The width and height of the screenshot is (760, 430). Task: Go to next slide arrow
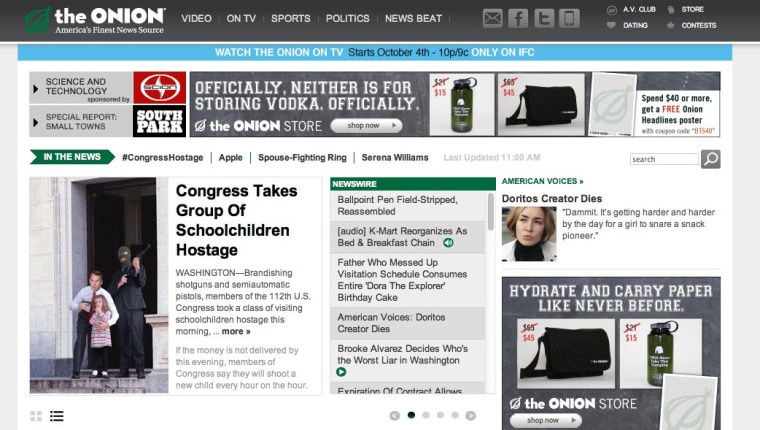tap(471, 415)
